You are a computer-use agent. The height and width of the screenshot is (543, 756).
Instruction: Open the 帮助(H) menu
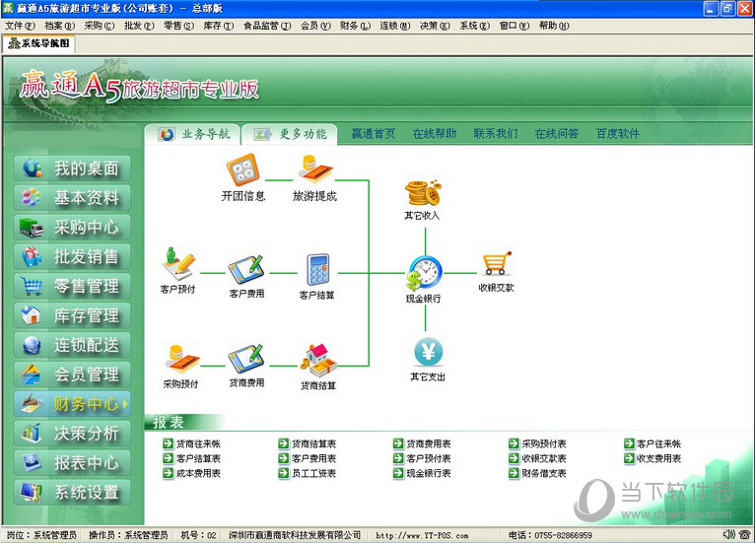(x=554, y=26)
